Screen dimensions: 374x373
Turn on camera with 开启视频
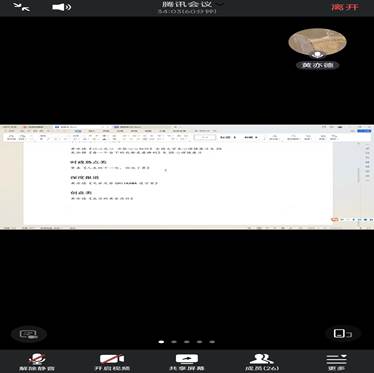112,362
